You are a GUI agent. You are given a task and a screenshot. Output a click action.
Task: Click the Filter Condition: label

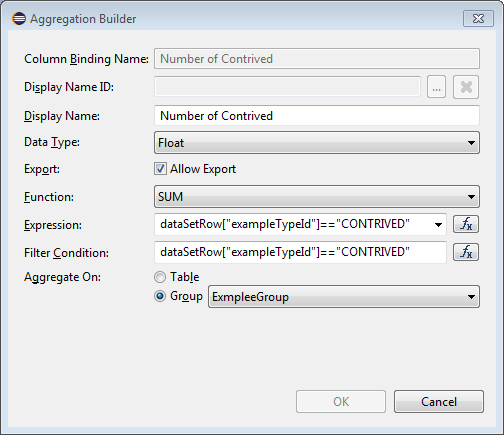[x=66, y=253]
